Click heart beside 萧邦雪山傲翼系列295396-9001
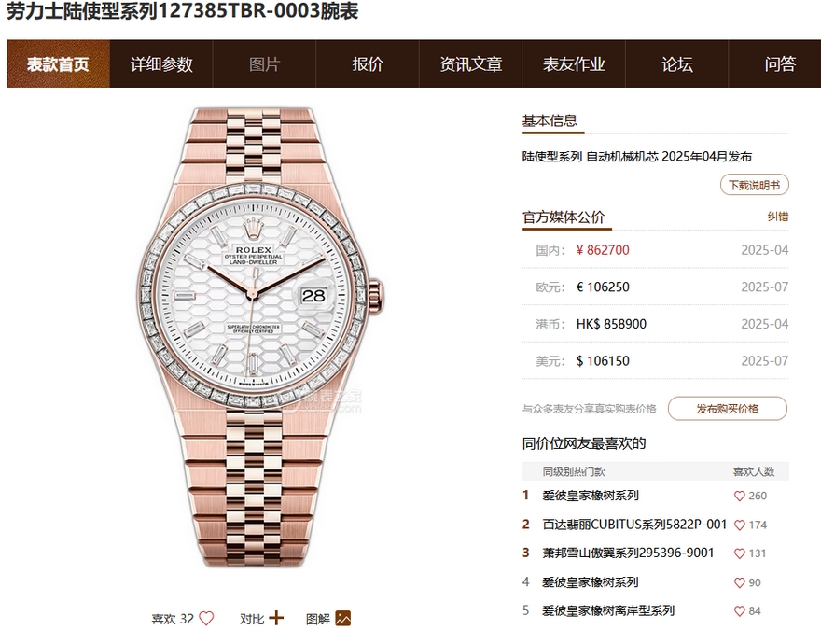 coord(739,553)
